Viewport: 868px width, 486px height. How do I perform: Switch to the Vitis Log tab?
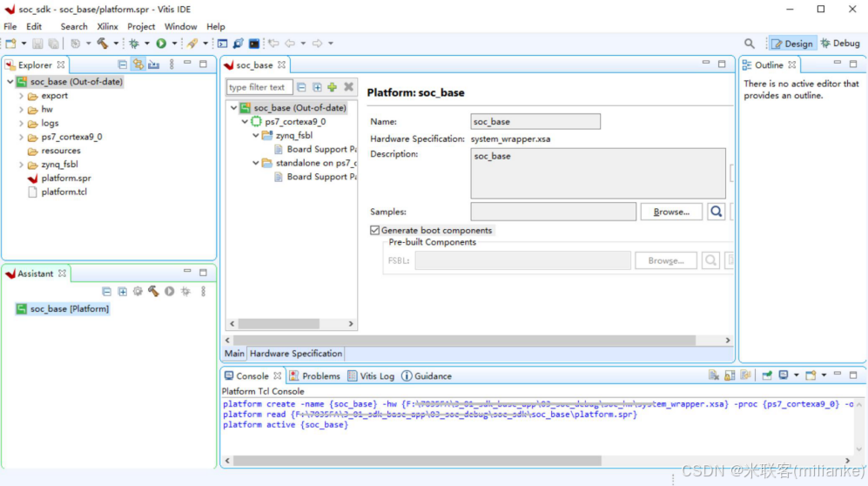pos(371,376)
